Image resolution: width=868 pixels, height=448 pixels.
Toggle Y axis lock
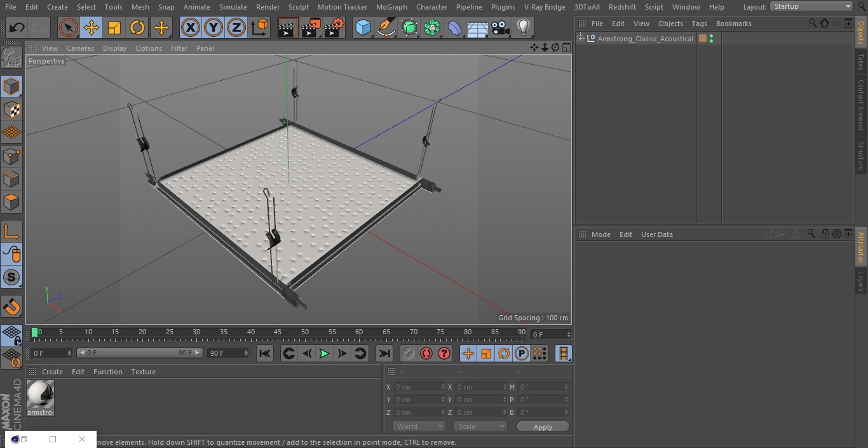pyautogui.click(x=214, y=27)
